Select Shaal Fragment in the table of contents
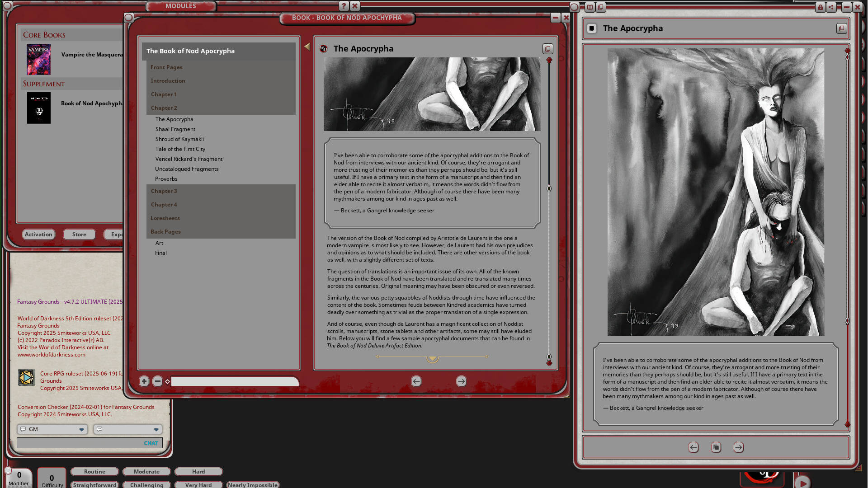The width and height of the screenshot is (868, 488). click(175, 129)
